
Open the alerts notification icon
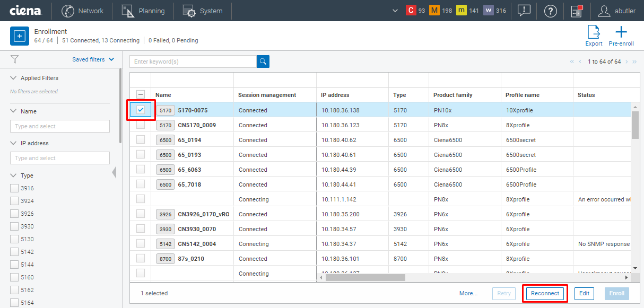524,11
